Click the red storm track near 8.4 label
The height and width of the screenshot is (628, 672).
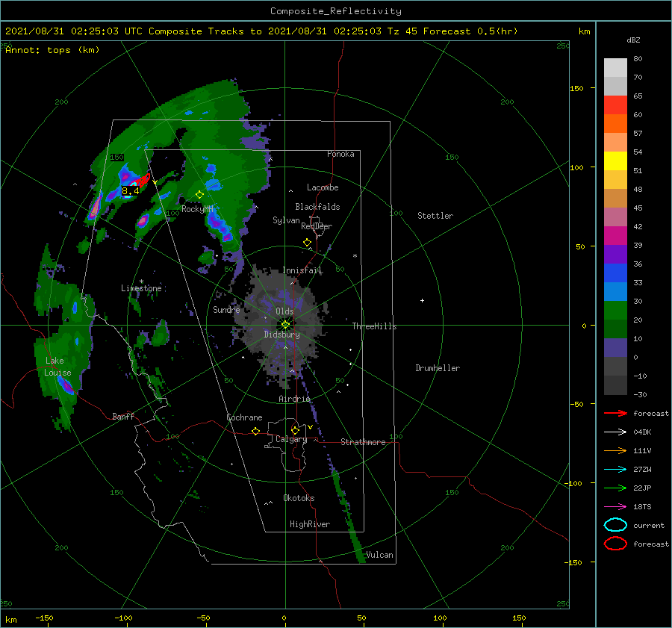tap(143, 179)
